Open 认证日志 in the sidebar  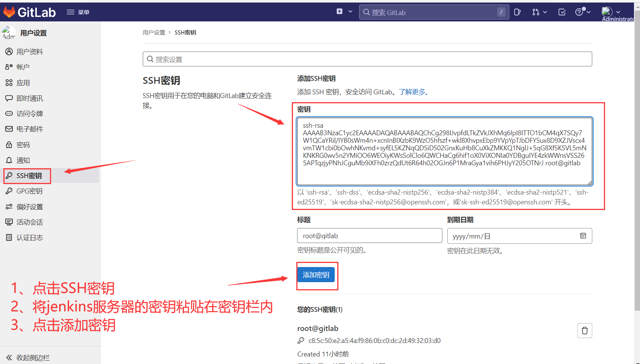pos(30,237)
